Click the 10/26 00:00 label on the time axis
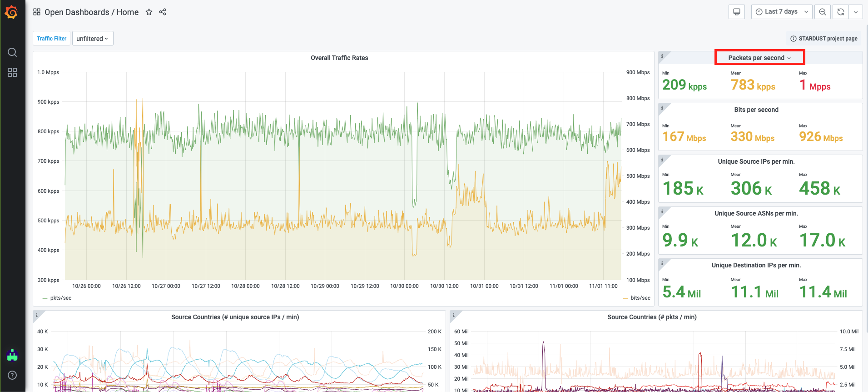Image resolution: width=868 pixels, height=392 pixels. tap(86, 286)
